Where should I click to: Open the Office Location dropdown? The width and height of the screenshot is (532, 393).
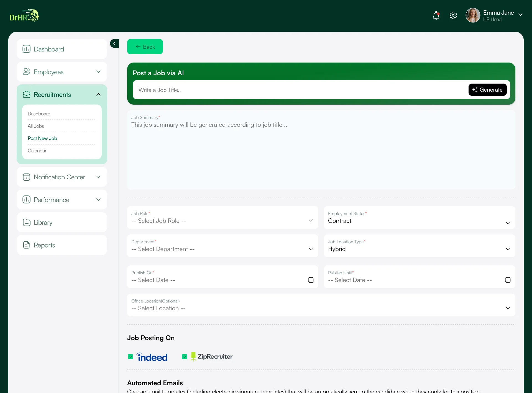tap(321, 305)
